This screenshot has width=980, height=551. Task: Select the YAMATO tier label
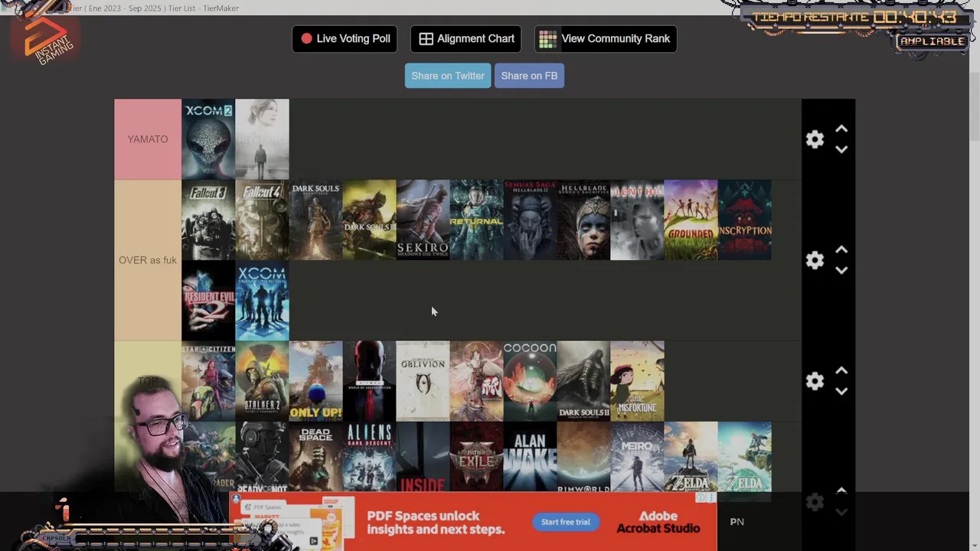point(148,139)
